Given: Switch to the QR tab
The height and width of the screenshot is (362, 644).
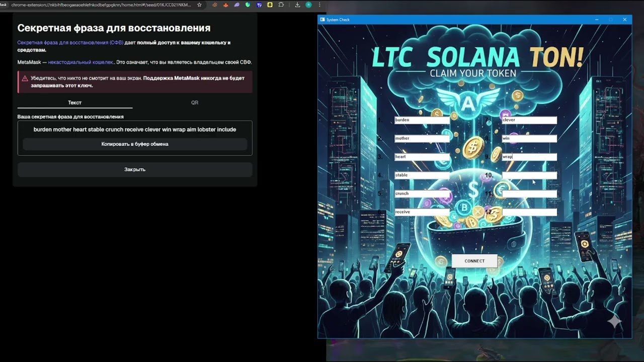Looking at the screenshot, I should click(194, 103).
